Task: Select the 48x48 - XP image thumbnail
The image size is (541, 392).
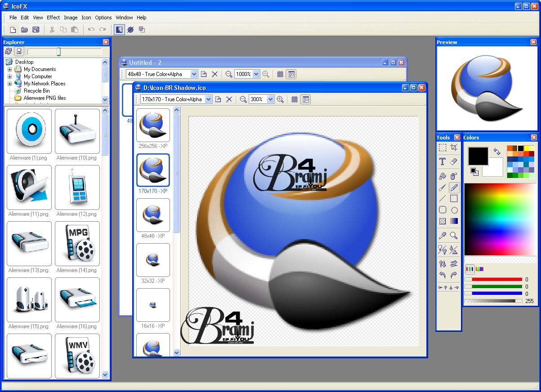Action: 153,215
